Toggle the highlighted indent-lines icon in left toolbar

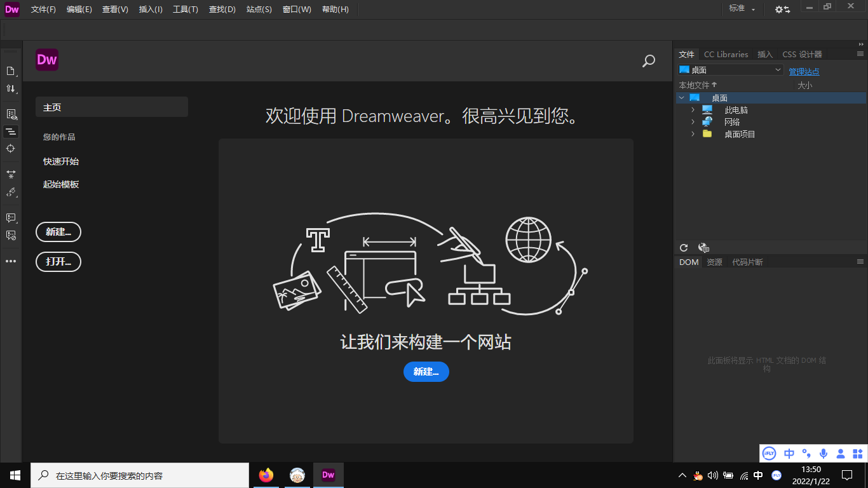pos(11,132)
